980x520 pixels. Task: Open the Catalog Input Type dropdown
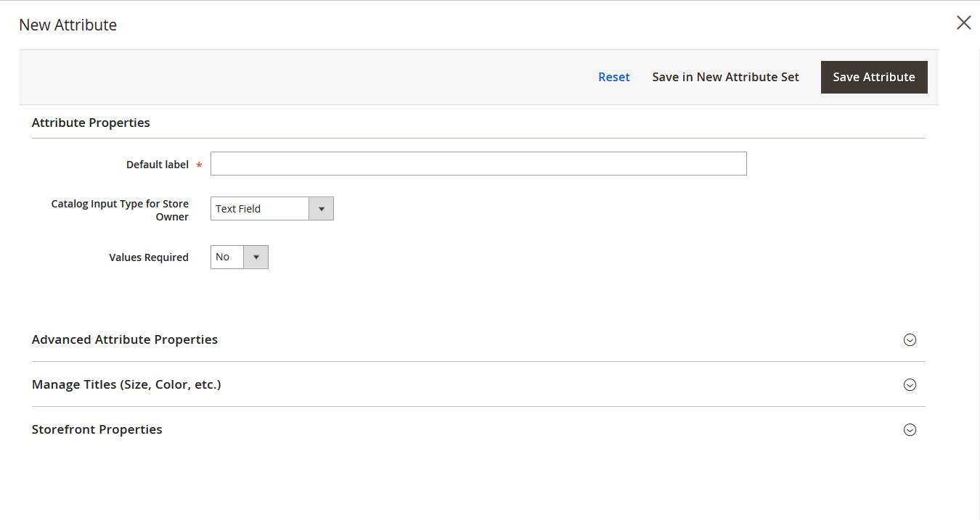click(x=272, y=208)
